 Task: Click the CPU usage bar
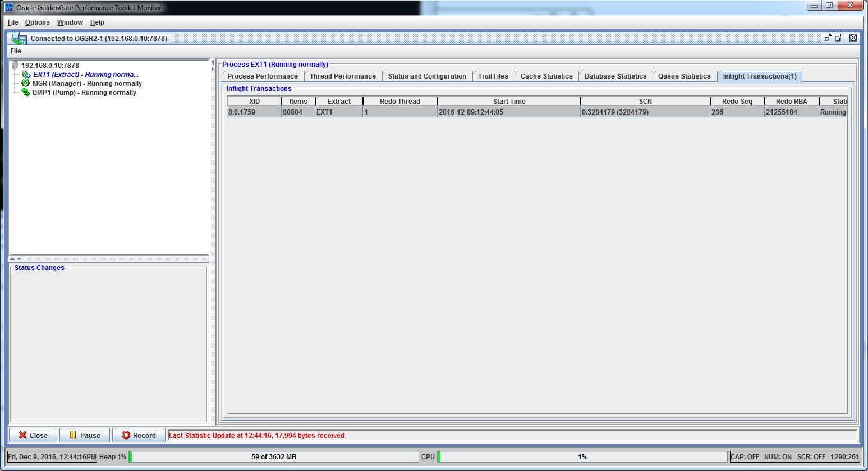[582, 457]
